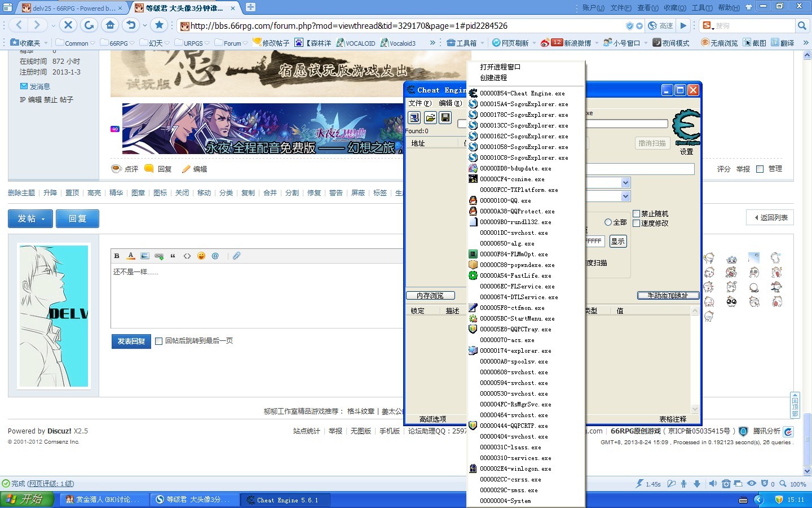Viewport: 812px width, 508px height.
Task: Open the upper Cheat Engine combo box dropdown
Action: [x=625, y=183]
